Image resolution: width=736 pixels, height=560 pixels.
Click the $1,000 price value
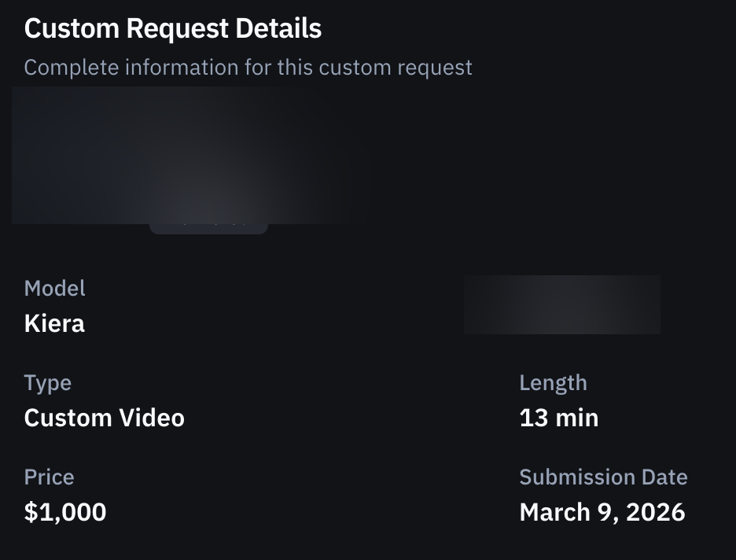pos(66,512)
